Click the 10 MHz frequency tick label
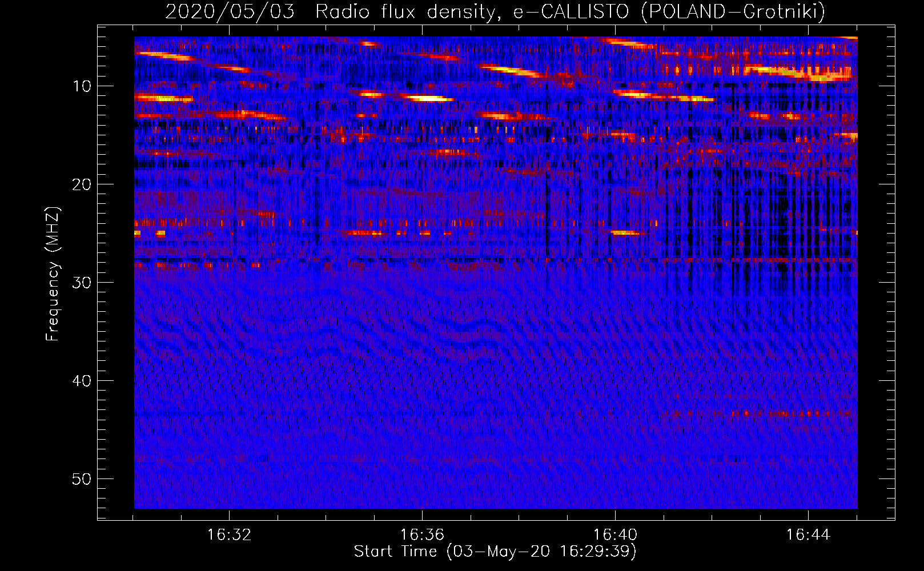The height and width of the screenshot is (571, 924). coord(82,86)
